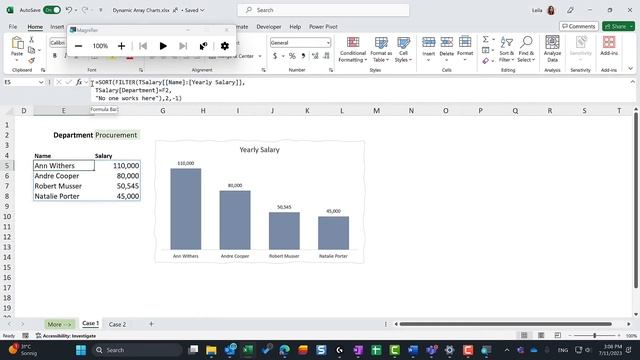Open the Share button dropdown arrow
Viewport: 640px width, 360px height.
631,27
